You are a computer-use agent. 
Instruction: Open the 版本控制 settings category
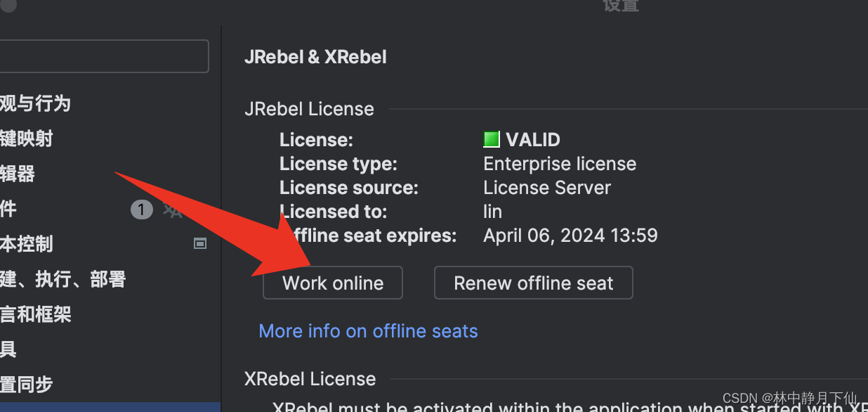[x=28, y=244]
